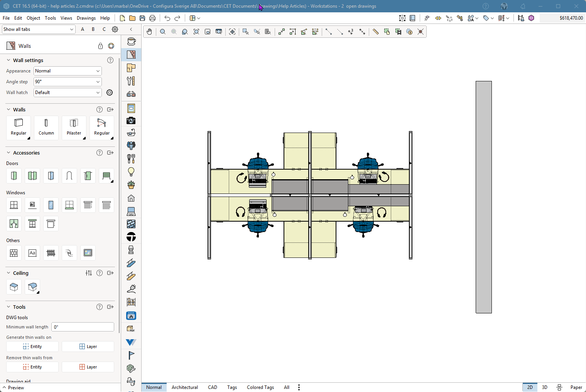
Task: Open the walls component tab icon
Action: pos(131,54)
